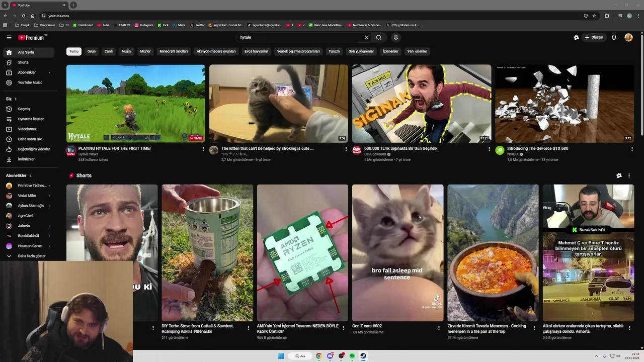Open the account avatar menu

coord(628,37)
